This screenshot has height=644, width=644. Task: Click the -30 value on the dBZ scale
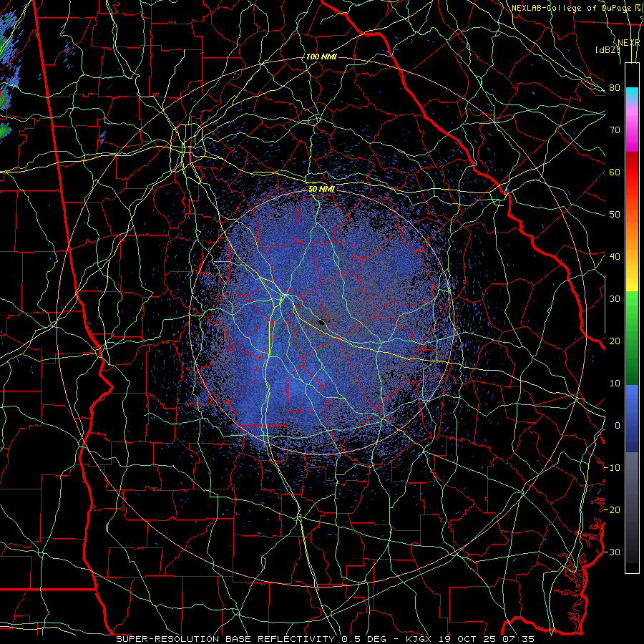click(612, 552)
